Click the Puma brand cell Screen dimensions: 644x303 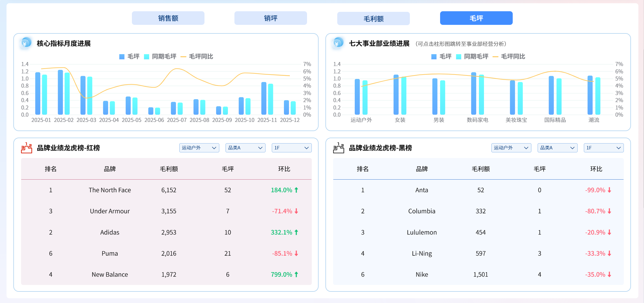click(x=110, y=253)
